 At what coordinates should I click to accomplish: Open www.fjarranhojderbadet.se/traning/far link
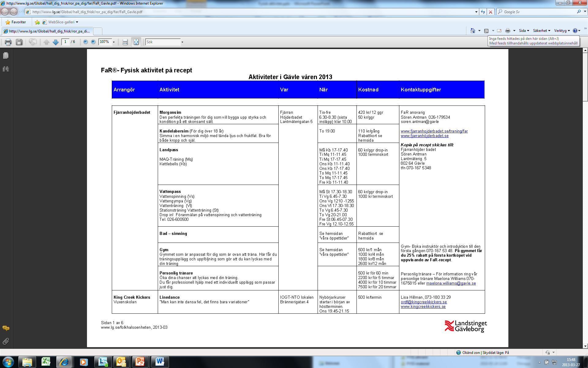[434, 131]
